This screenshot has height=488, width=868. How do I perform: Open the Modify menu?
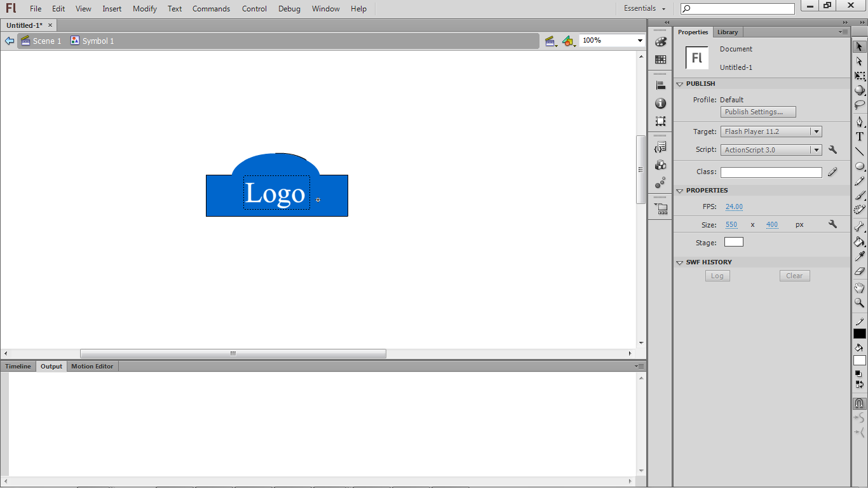145,9
